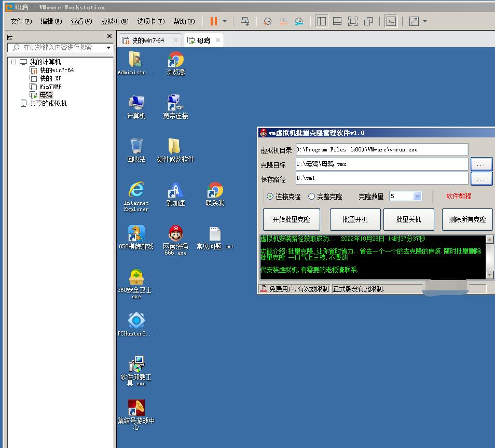The height and width of the screenshot is (448, 495).
Task: Click the take snapshot toolbar icon
Action: coord(267,21)
